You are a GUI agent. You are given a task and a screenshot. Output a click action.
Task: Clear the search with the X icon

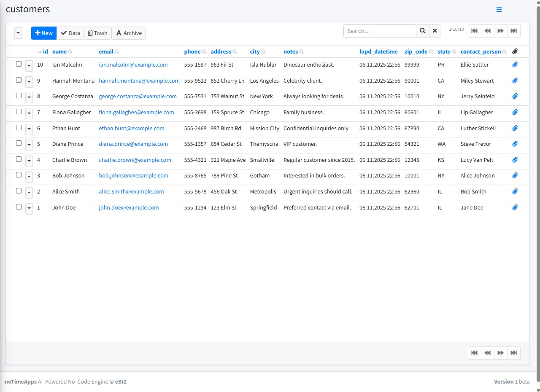pyautogui.click(x=435, y=31)
